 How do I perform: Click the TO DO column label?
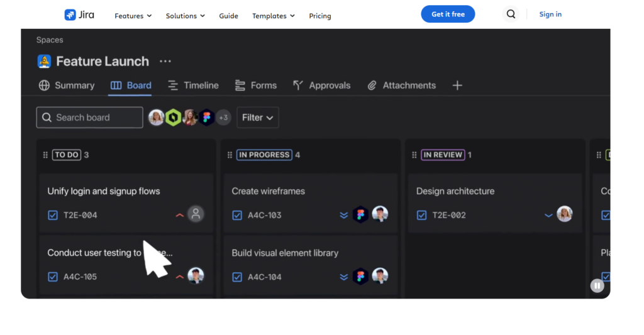pos(67,155)
